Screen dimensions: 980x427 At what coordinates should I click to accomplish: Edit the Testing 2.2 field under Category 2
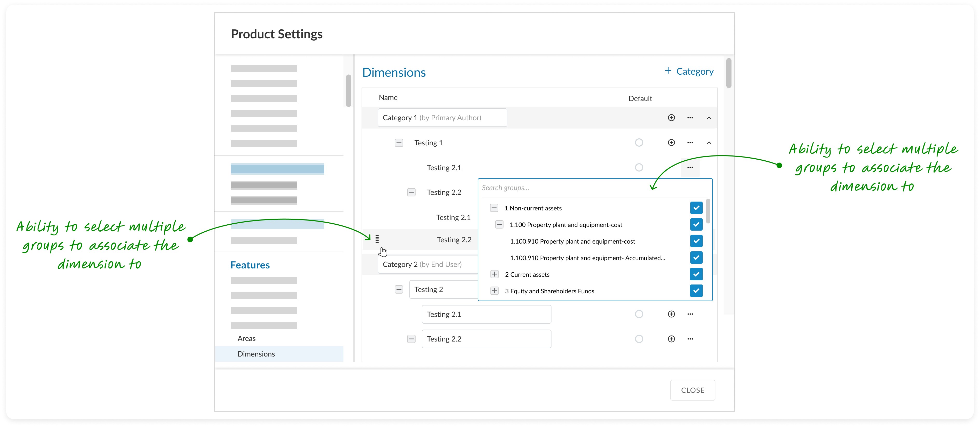pos(486,339)
